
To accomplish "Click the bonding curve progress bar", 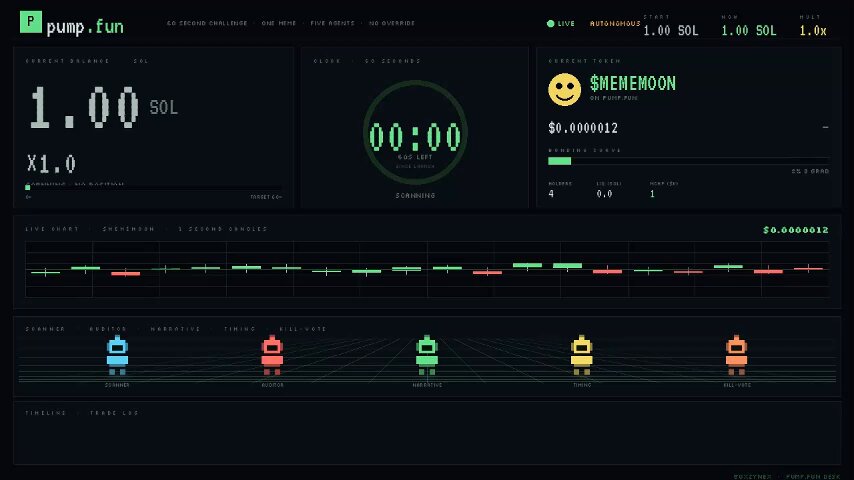I will click(x=688, y=161).
